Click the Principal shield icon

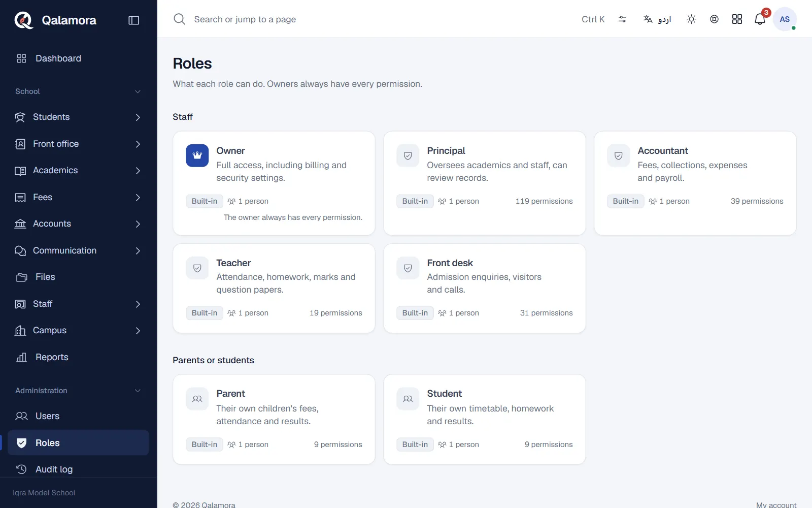tap(408, 155)
